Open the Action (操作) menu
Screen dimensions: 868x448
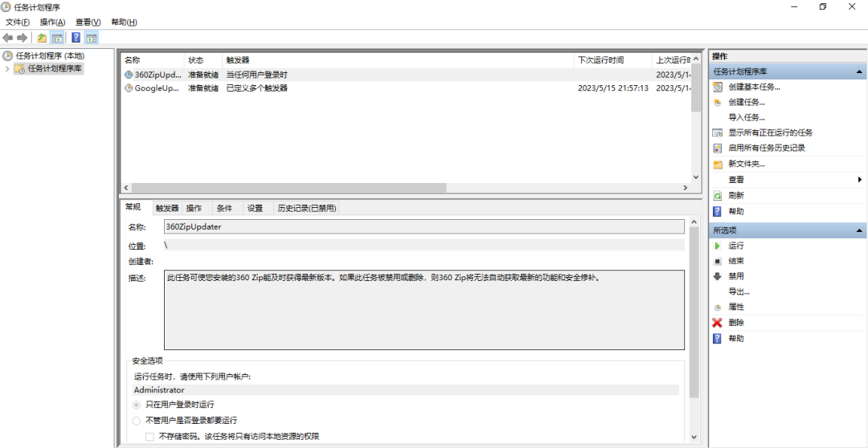(x=52, y=22)
